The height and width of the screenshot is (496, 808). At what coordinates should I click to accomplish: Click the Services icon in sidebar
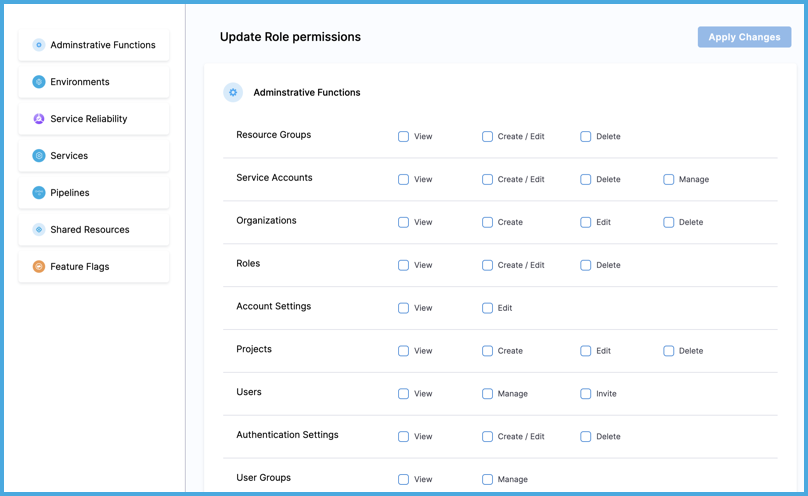point(39,156)
